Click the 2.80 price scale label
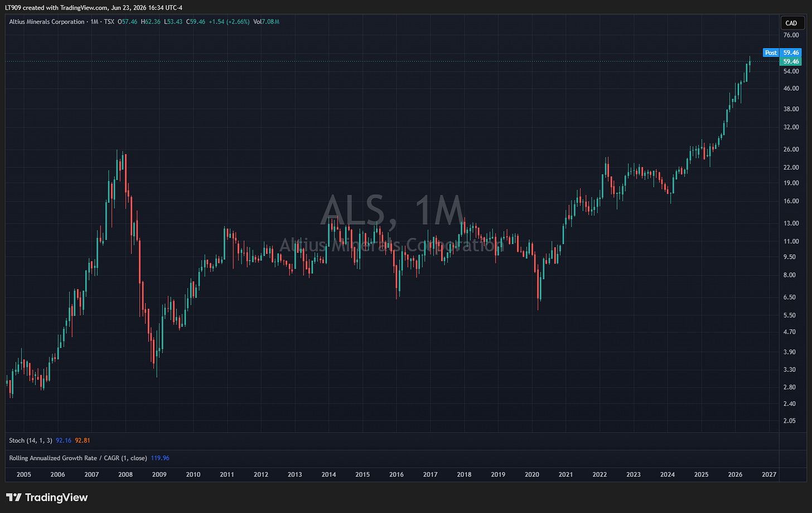The image size is (812, 513). [x=789, y=387]
